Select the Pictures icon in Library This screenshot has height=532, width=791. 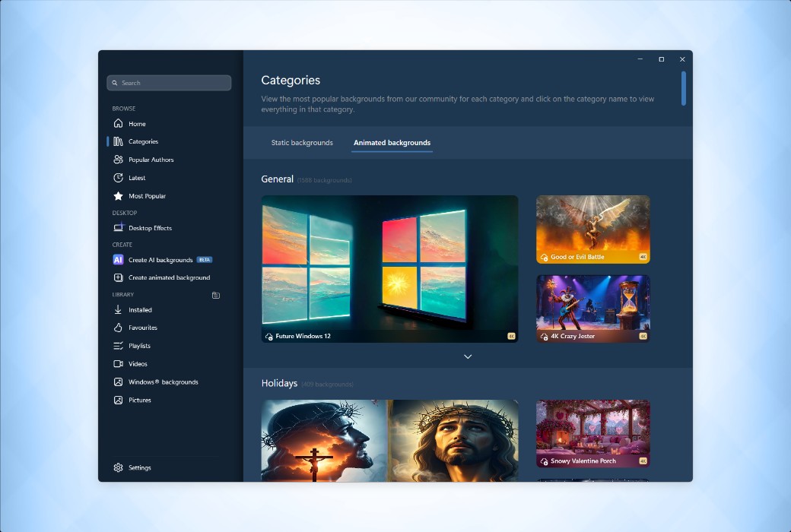[x=118, y=400]
